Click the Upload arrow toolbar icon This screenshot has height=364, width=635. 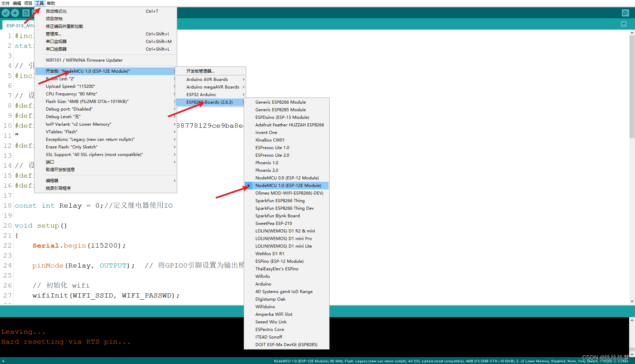[x=15, y=13]
